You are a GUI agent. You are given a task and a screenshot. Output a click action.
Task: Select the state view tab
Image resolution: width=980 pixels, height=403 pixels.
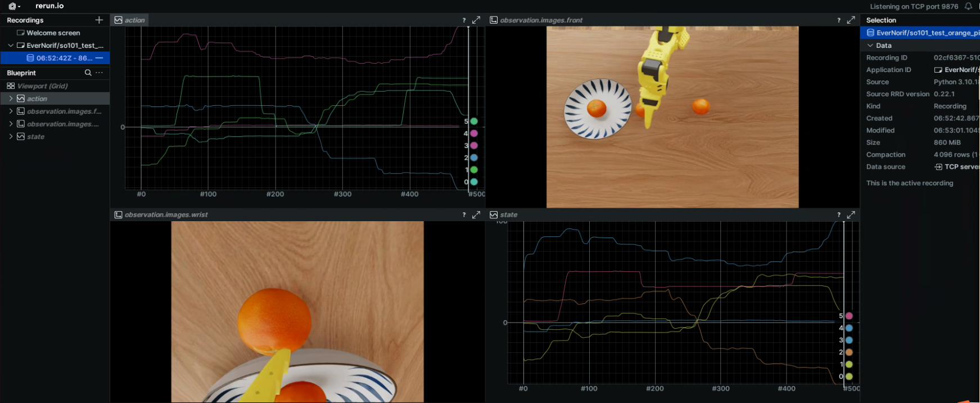tap(504, 214)
